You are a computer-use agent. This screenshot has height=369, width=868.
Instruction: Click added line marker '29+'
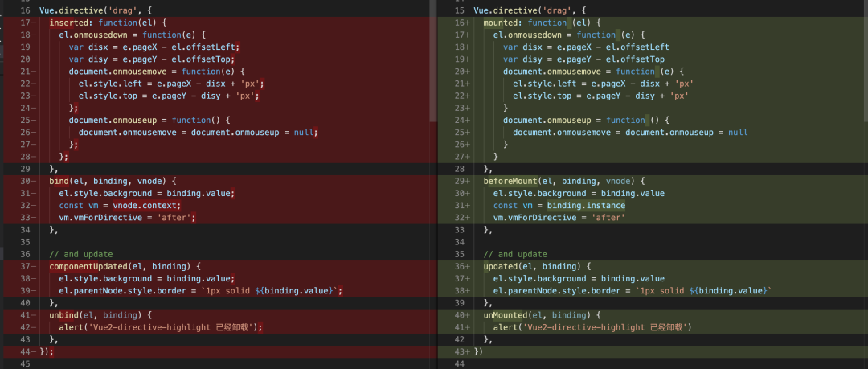[x=461, y=181]
